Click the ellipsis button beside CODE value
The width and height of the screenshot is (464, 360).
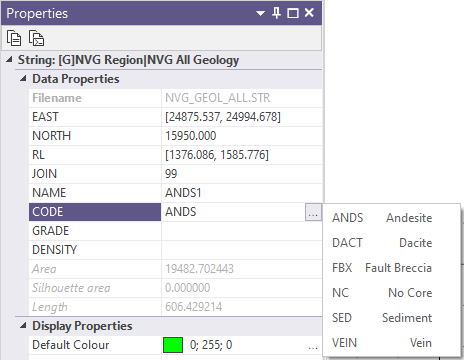tap(313, 212)
